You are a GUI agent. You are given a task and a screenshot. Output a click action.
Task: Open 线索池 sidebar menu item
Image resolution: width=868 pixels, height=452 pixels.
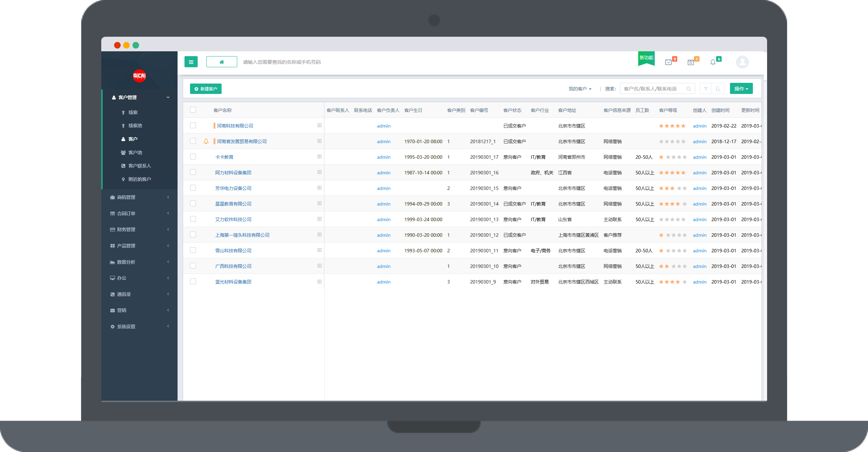[135, 125]
